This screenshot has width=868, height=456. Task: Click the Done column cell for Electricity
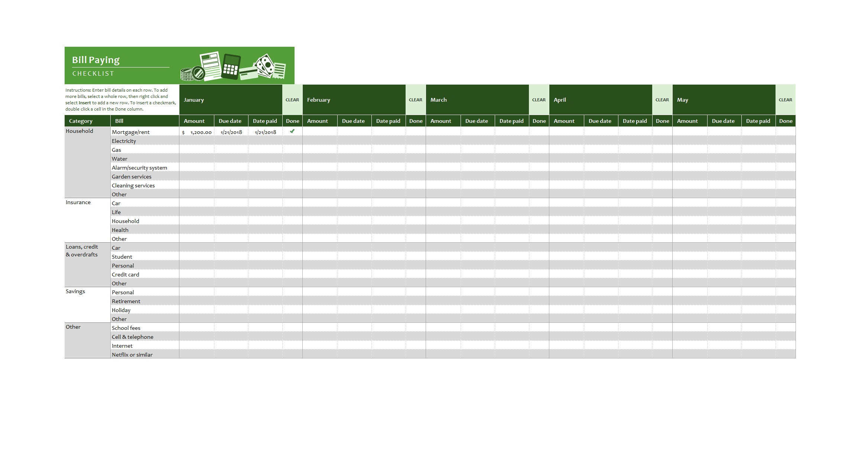coord(293,140)
